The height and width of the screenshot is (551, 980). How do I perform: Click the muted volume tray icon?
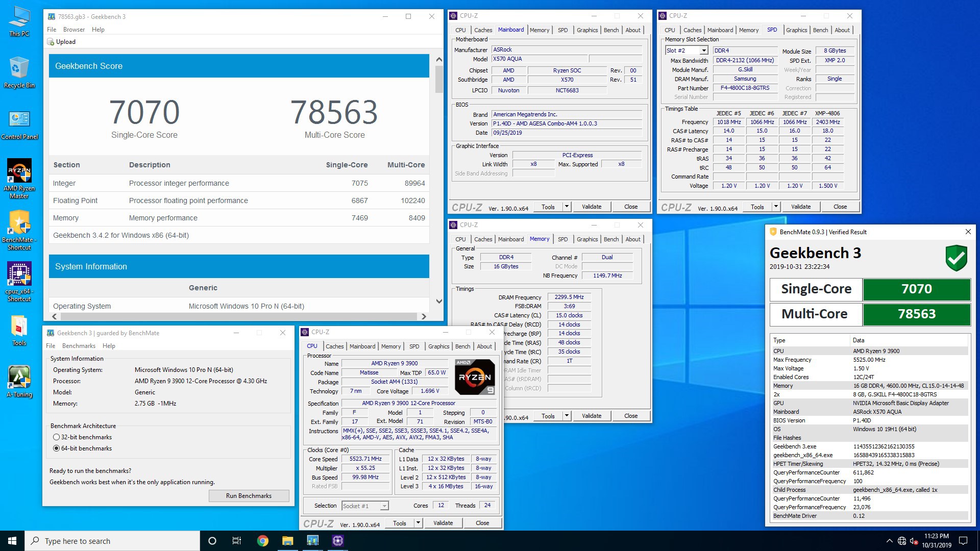point(914,541)
